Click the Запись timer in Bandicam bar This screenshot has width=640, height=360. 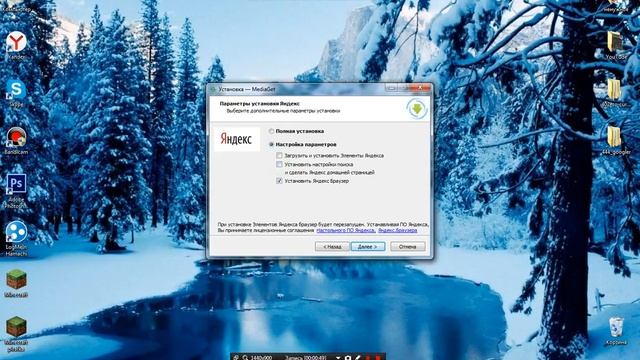pos(305,358)
